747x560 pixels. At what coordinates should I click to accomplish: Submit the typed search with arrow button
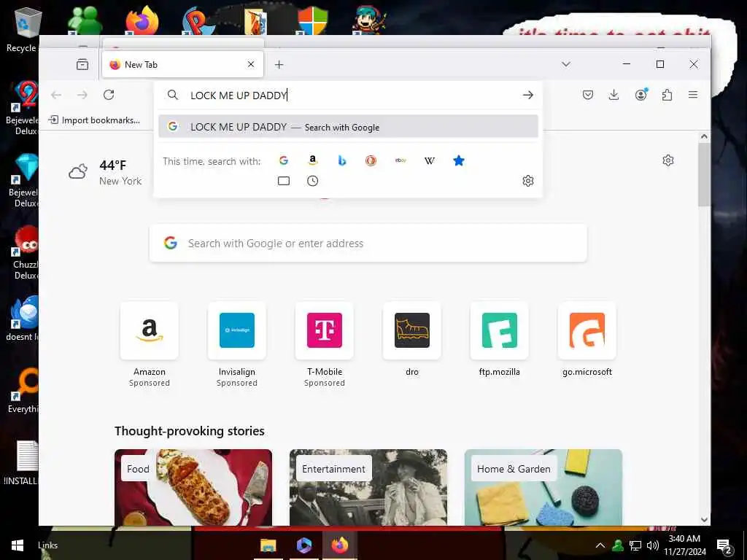coord(528,95)
